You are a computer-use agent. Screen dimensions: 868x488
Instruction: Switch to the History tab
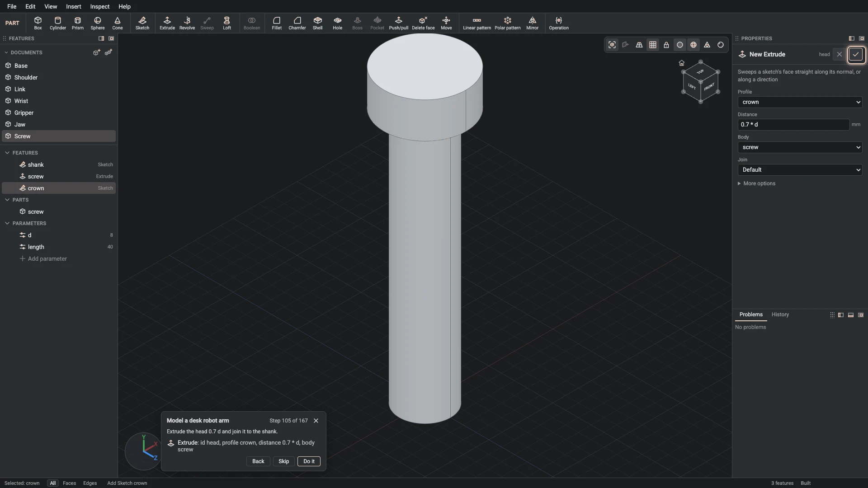(780, 314)
